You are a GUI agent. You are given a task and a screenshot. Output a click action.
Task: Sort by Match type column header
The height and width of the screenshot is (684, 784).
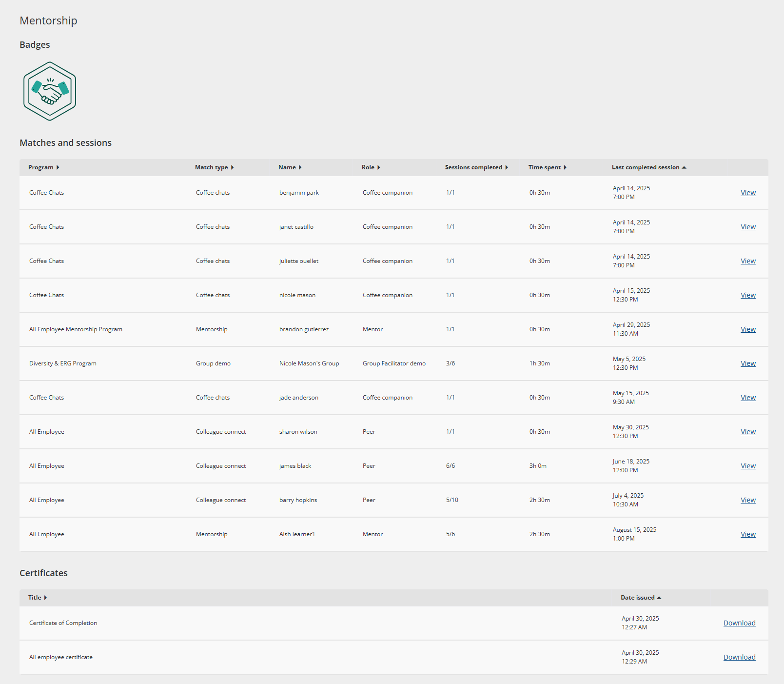[214, 167]
